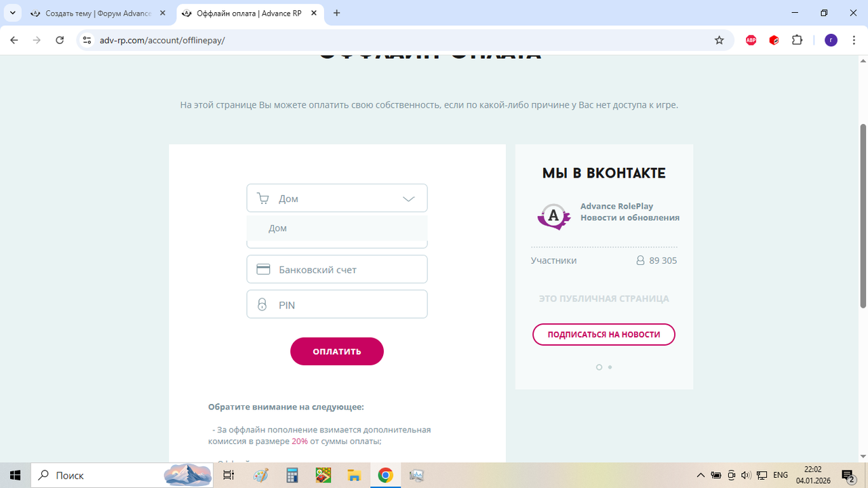Viewport: 868px width, 488px height.
Task: Close the Создать тему tab
Action: pos(163,13)
